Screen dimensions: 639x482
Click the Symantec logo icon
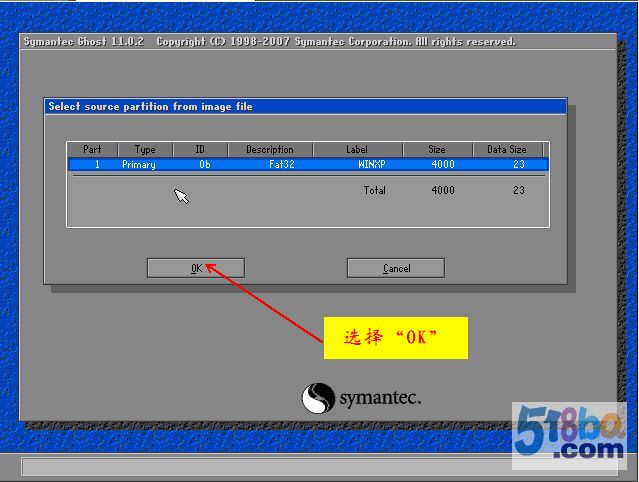pos(318,398)
